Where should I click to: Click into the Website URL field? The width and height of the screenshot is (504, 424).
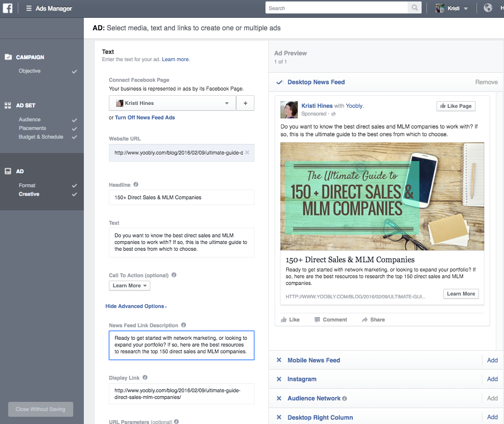[182, 153]
